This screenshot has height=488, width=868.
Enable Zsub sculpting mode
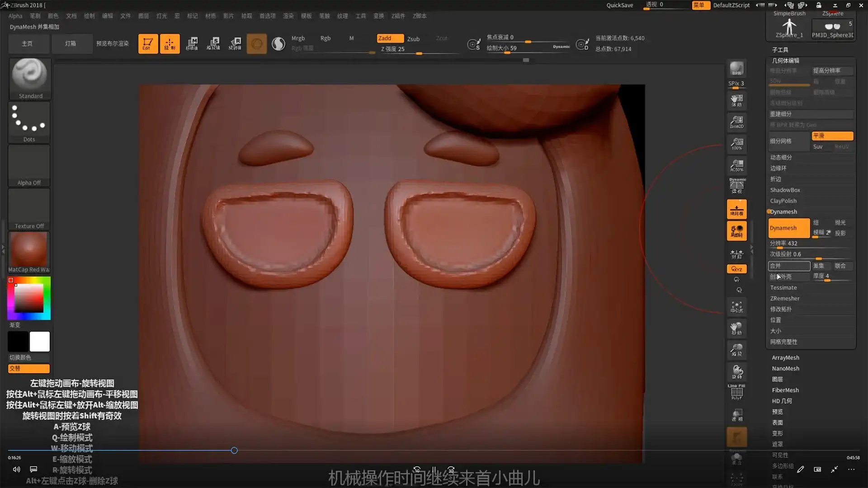click(x=413, y=39)
